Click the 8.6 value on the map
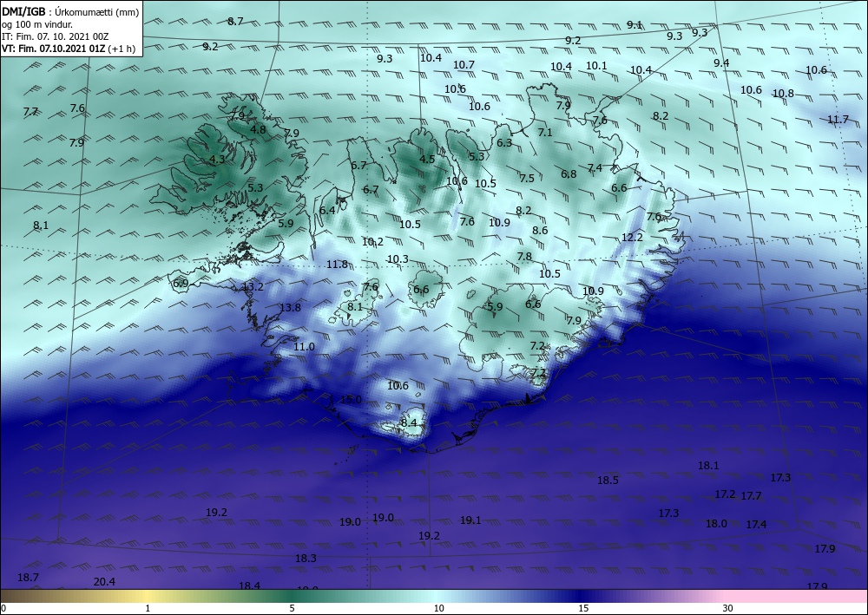The width and height of the screenshot is (868, 615). pos(540,231)
